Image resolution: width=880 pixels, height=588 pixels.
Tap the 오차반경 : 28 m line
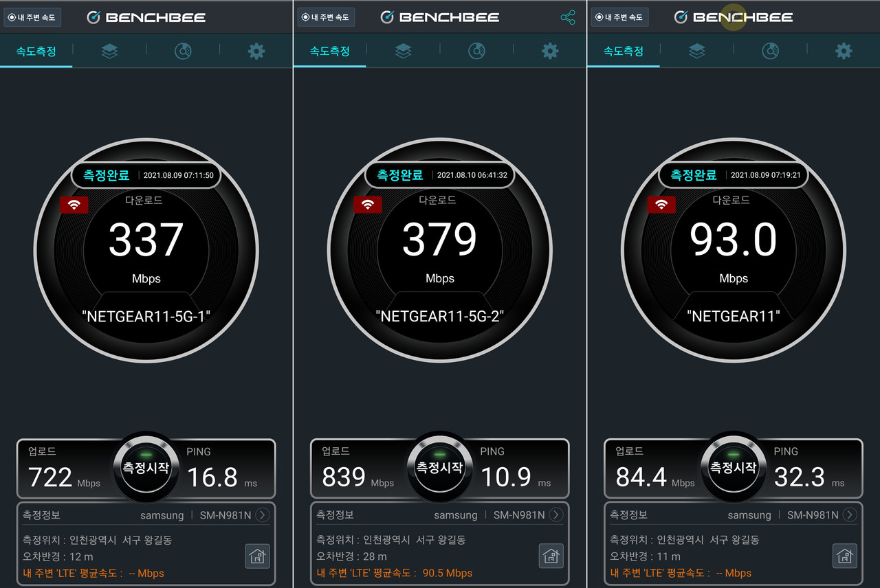351,556
